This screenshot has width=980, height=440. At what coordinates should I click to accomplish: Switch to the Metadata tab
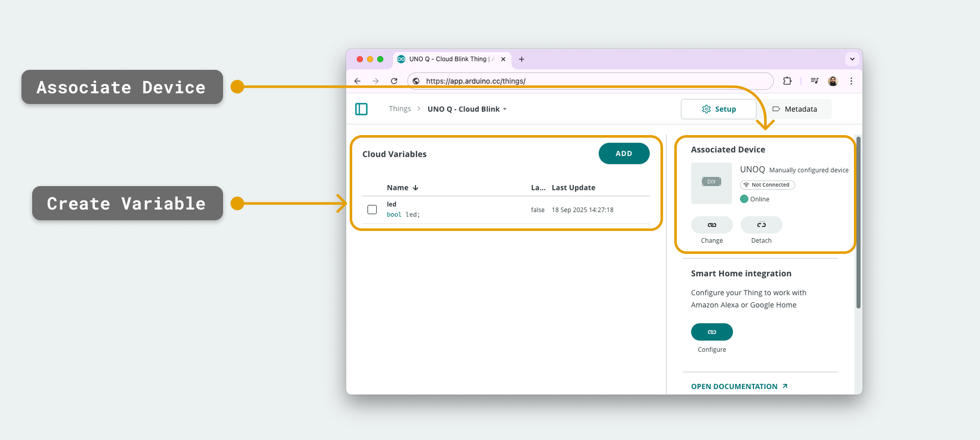point(795,109)
